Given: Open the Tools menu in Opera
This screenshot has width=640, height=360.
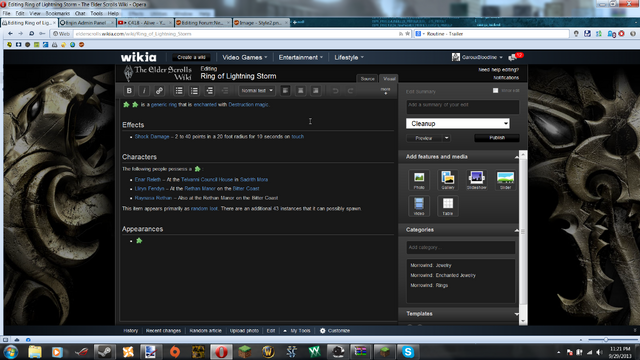Looking at the screenshot, I should (96, 13).
